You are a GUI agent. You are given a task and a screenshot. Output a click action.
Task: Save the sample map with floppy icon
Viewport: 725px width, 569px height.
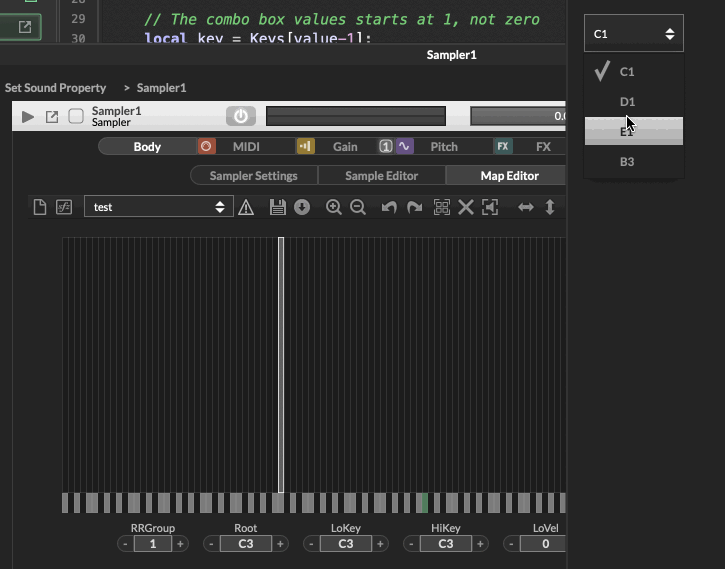tap(277, 207)
